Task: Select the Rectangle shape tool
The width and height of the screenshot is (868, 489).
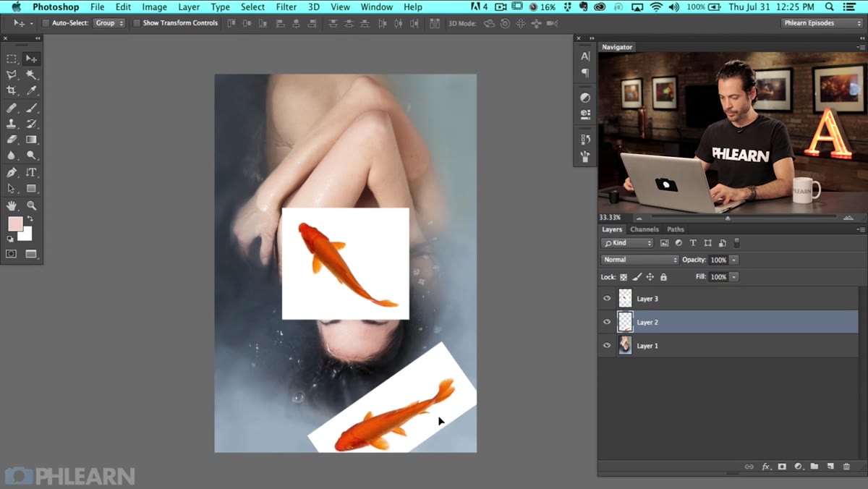Action: pyautogui.click(x=31, y=189)
